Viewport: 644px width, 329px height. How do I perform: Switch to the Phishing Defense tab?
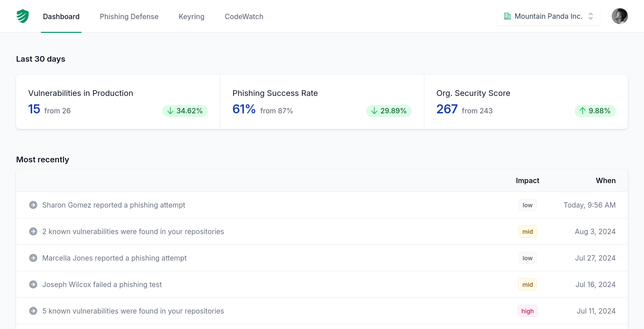(x=129, y=16)
